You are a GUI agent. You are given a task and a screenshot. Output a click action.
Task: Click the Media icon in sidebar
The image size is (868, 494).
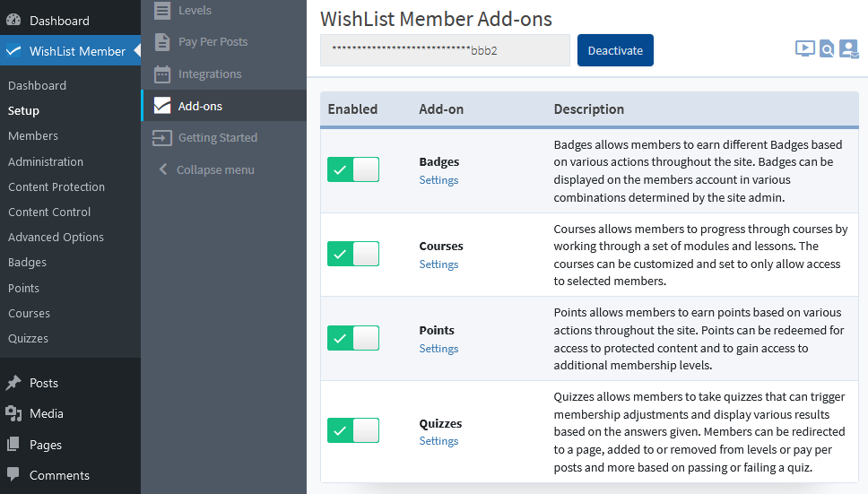click(13, 413)
